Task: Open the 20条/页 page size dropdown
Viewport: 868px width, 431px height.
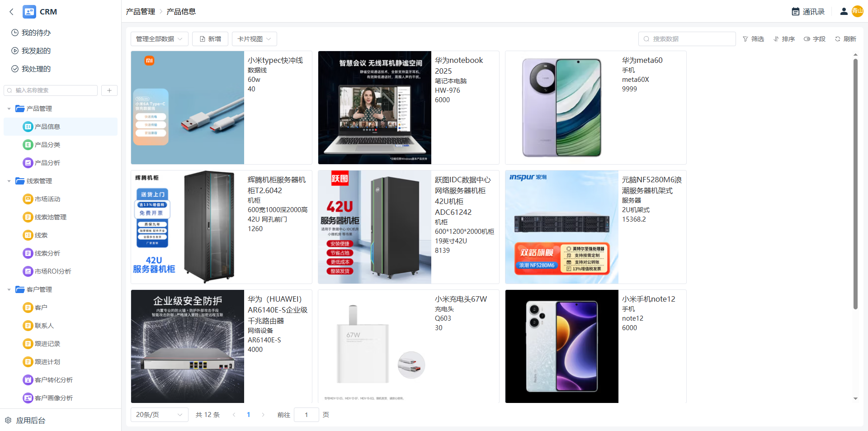Action: point(160,415)
